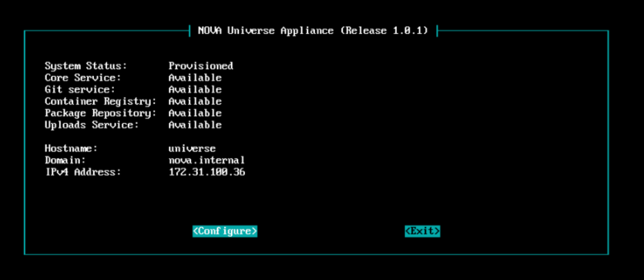Click the Available value for Container Registry
Viewport: 644px width, 280px height.
pyautogui.click(x=195, y=102)
